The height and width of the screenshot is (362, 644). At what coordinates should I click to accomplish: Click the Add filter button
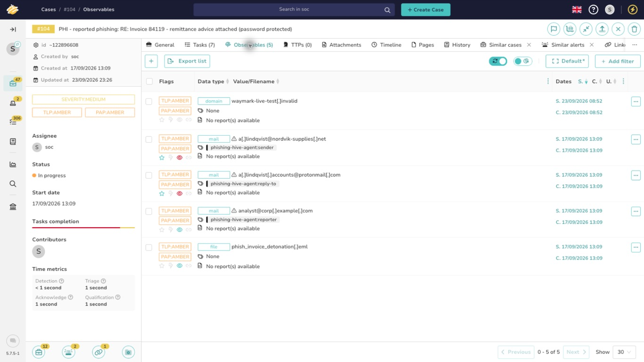[618, 61]
